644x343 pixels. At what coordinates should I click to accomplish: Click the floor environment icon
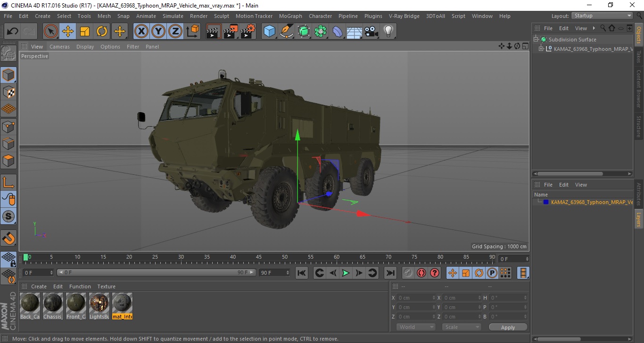355,32
